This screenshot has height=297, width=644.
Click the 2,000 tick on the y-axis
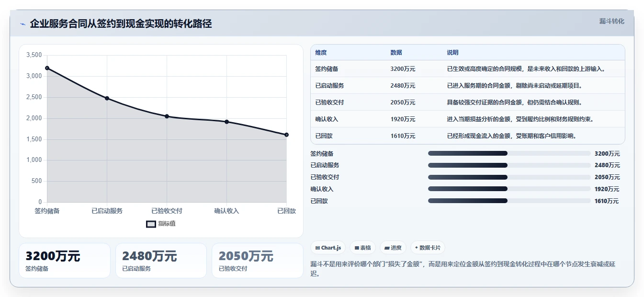34,118
